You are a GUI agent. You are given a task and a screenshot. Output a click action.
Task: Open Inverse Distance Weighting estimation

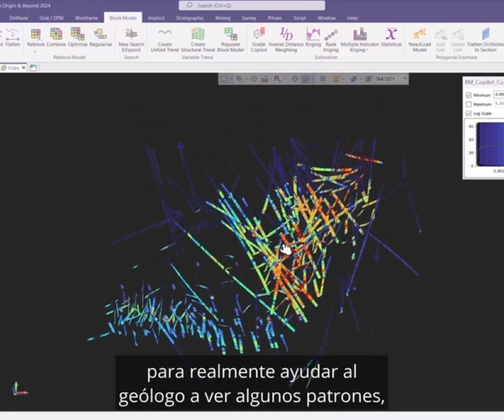coord(286,35)
